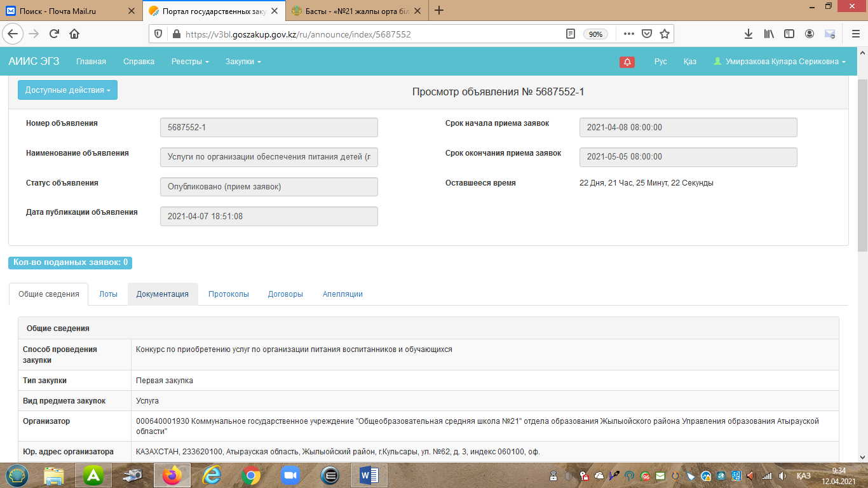Launch Google Chrome from the taskbar

pyautogui.click(x=251, y=475)
